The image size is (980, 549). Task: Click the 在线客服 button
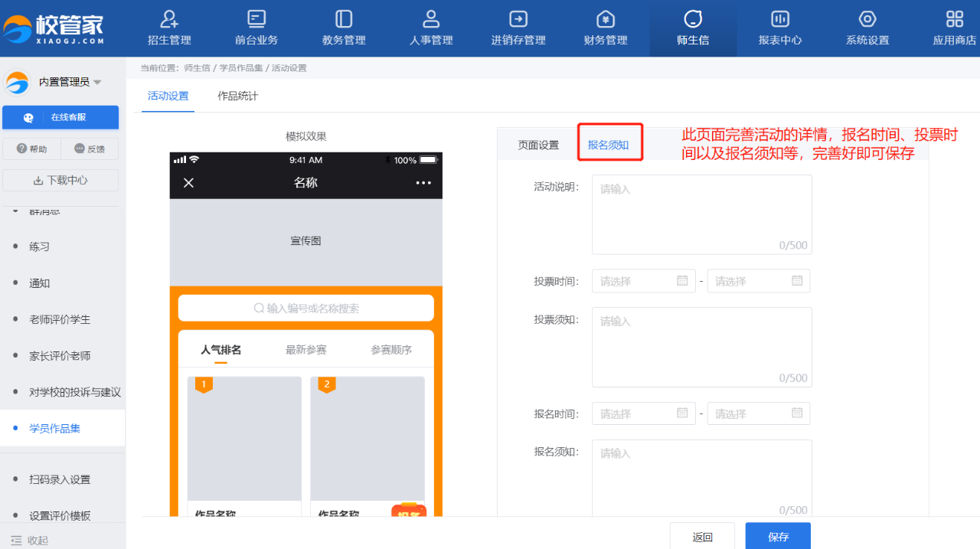tap(60, 117)
